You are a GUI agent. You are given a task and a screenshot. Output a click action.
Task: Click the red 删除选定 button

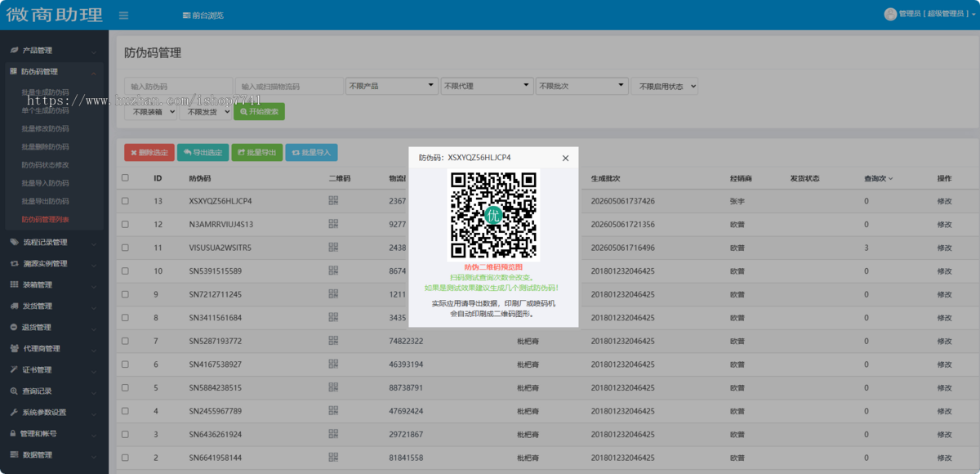pos(149,152)
